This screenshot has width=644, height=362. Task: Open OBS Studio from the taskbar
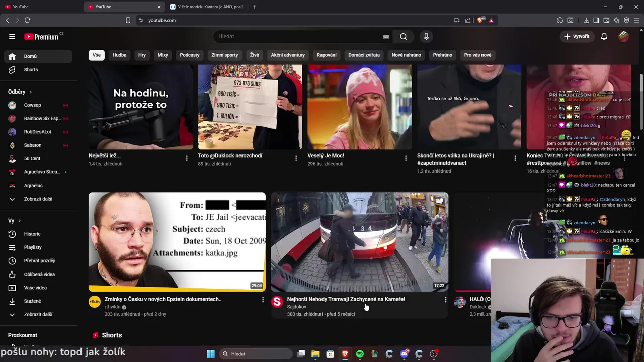(434, 354)
